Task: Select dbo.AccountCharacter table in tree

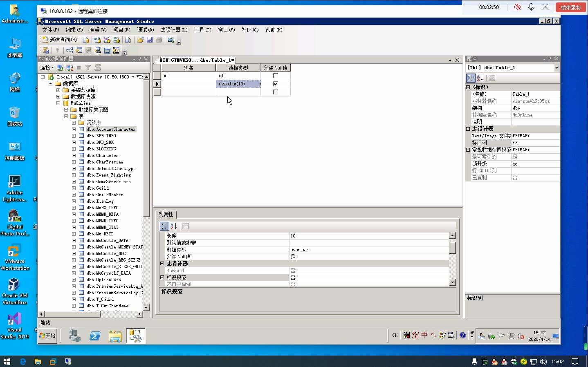Action: pyautogui.click(x=111, y=129)
